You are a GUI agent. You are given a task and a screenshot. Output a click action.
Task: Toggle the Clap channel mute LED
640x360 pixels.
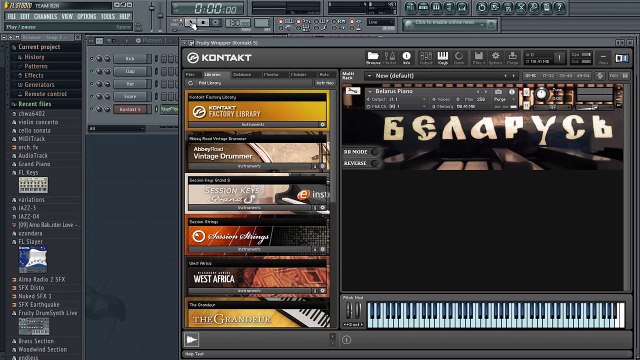(91, 71)
